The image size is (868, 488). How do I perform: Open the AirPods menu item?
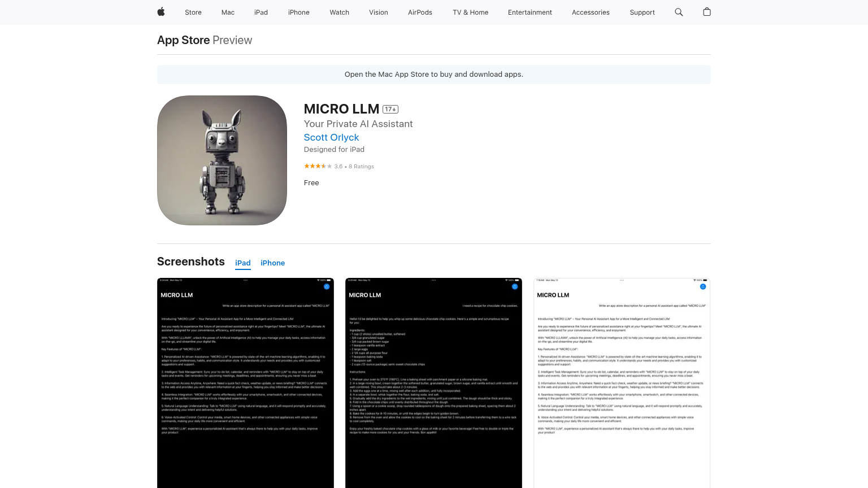(420, 12)
